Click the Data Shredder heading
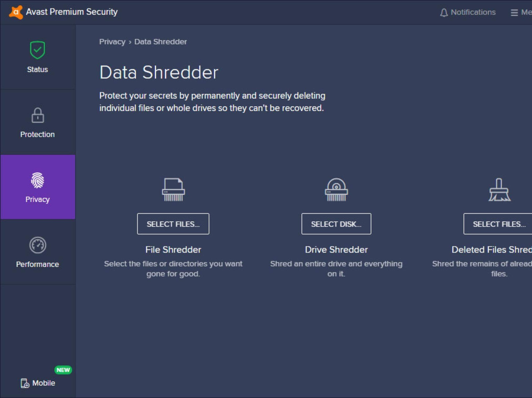The height and width of the screenshot is (398, 532). (x=159, y=72)
